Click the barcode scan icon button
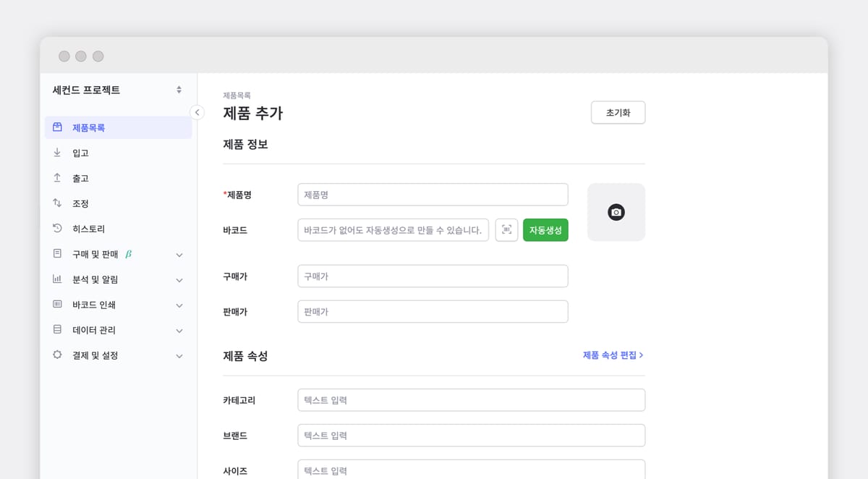Viewport: 868px width, 479px height. click(506, 230)
